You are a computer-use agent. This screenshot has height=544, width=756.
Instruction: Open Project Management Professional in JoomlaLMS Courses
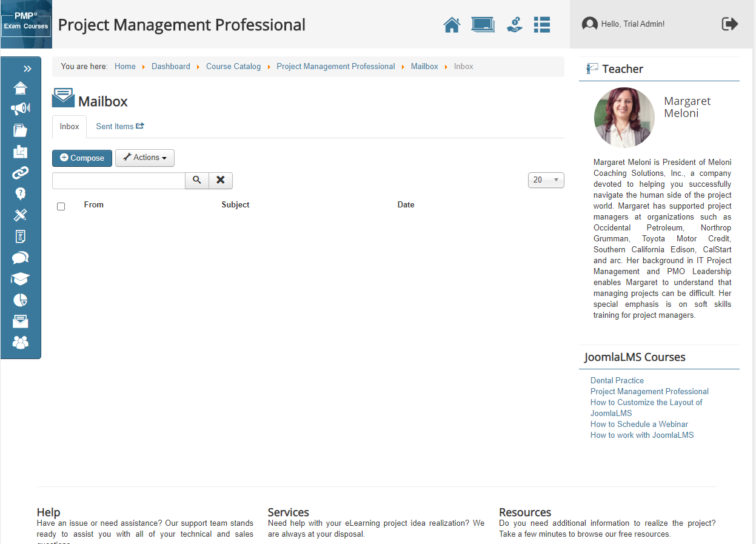click(649, 392)
